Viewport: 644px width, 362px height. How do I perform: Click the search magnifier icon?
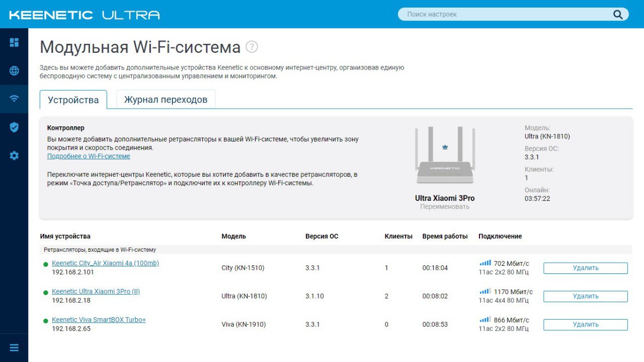(x=618, y=15)
